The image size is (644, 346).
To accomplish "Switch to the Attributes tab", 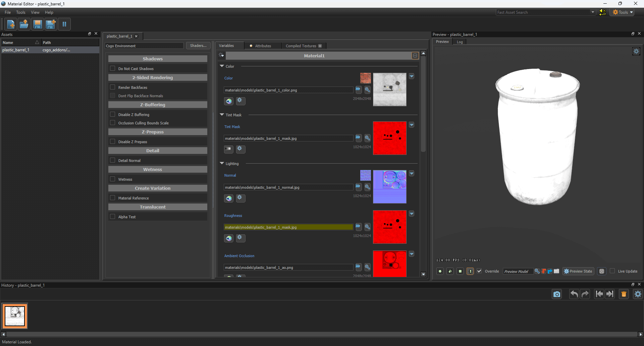I will click(263, 46).
